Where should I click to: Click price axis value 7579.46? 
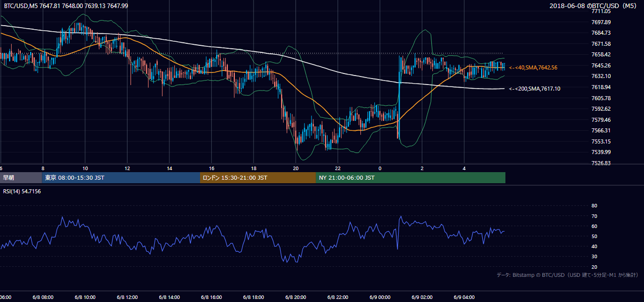pos(601,120)
